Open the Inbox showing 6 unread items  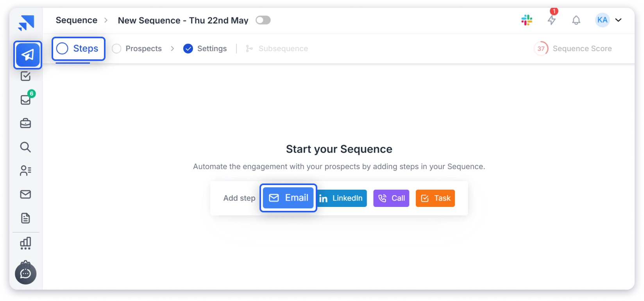(x=25, y=100)
